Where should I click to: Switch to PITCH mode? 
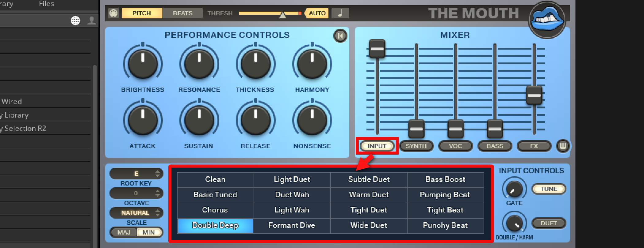[142, 13]
